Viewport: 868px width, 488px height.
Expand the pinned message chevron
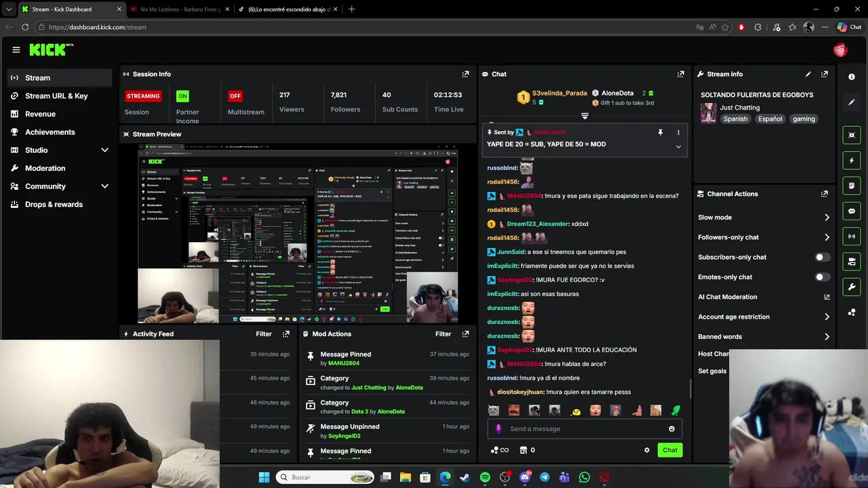(x=678, y=147)
